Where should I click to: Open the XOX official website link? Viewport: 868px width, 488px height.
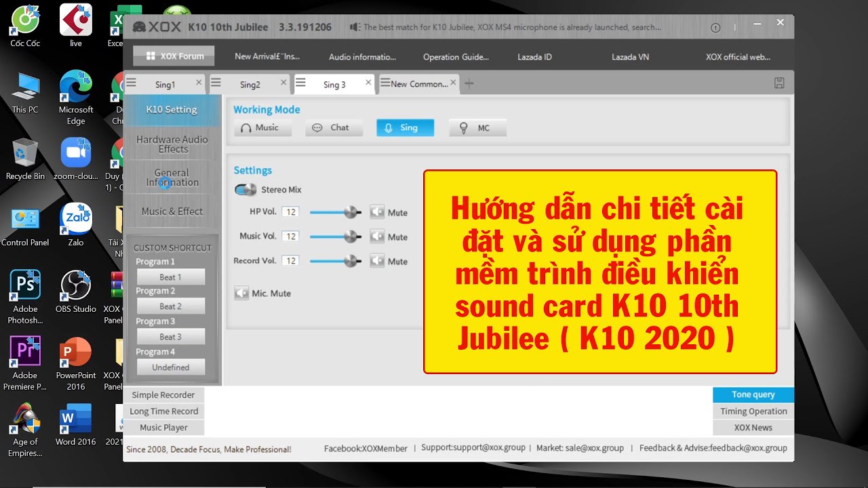point(738,57)
